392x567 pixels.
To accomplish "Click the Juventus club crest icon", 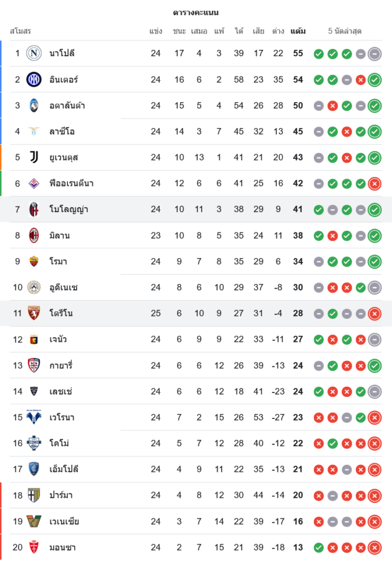I will point(34,158).
